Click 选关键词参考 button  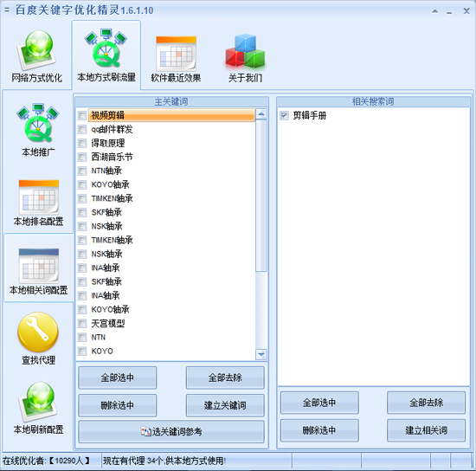(x=171, y=431)
